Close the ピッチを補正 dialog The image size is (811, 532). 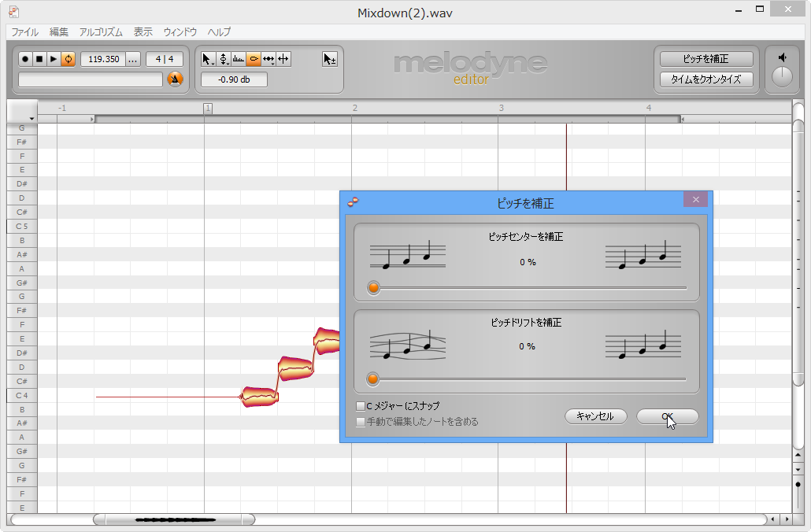coord(696,200)
